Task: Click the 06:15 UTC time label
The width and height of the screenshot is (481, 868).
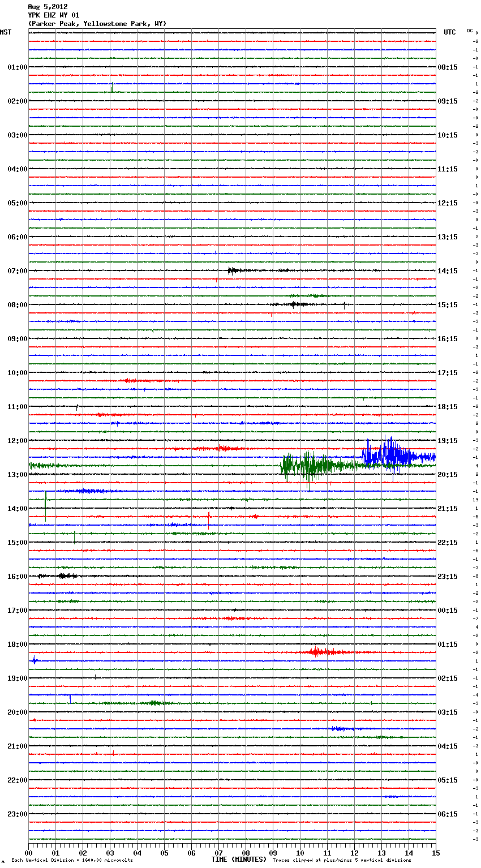Action: click(x=448, y=814)
